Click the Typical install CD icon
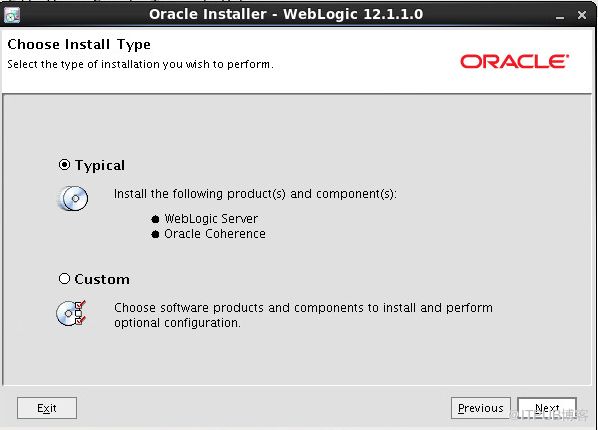This screenshot has height=430, width=598. coord(73,198)
